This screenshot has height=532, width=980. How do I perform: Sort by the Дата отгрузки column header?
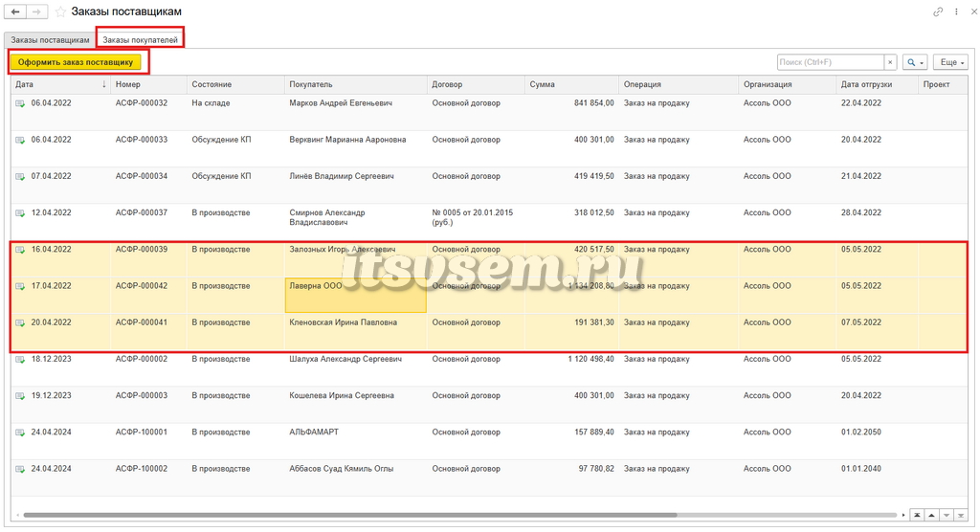[877, 84]
